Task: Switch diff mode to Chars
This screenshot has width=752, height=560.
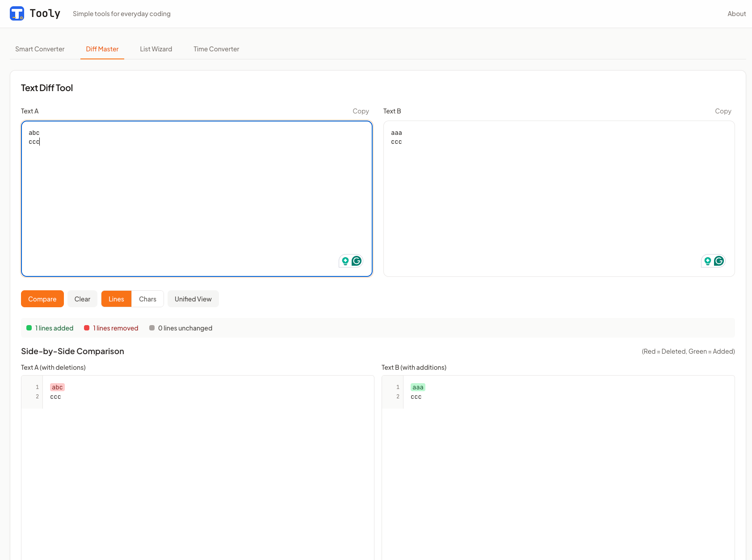Action: [147, 299]
